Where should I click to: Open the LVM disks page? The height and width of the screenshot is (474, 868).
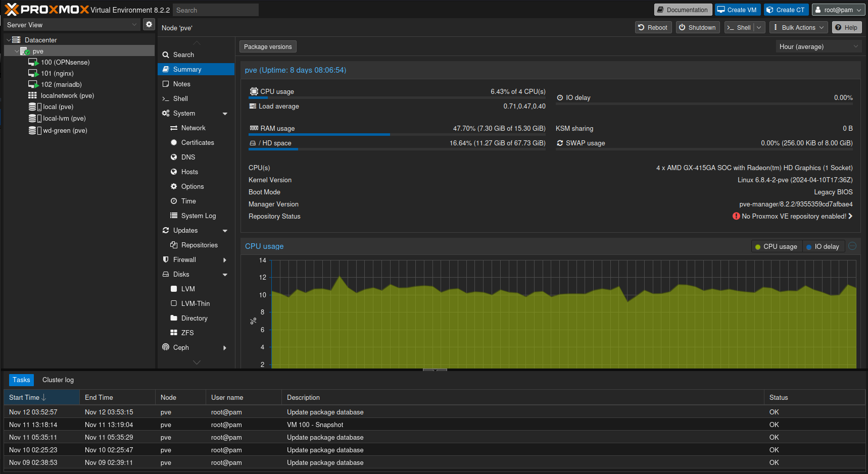(x=196, y=289)
